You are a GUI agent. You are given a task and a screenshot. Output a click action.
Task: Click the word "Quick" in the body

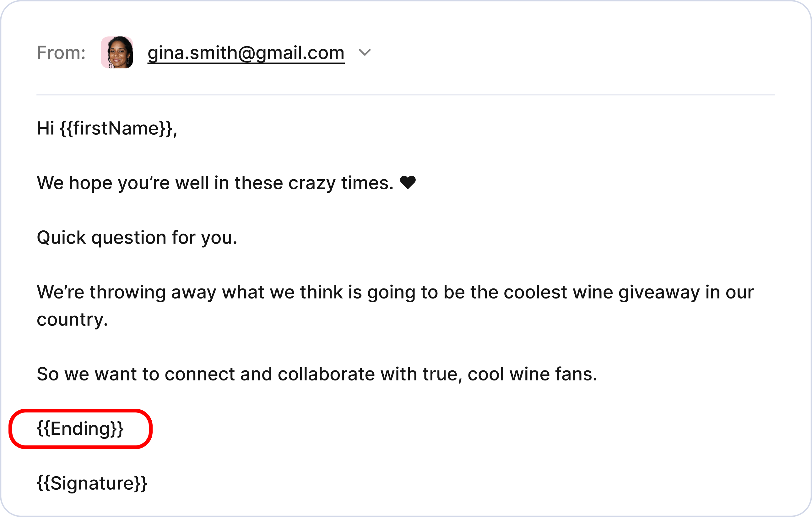pos(61,238)
